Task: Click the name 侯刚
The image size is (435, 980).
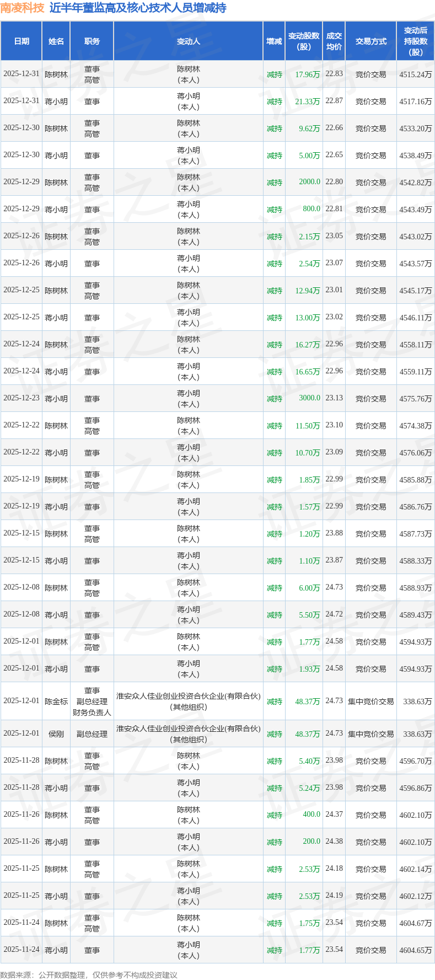Action: coord(56,734)
